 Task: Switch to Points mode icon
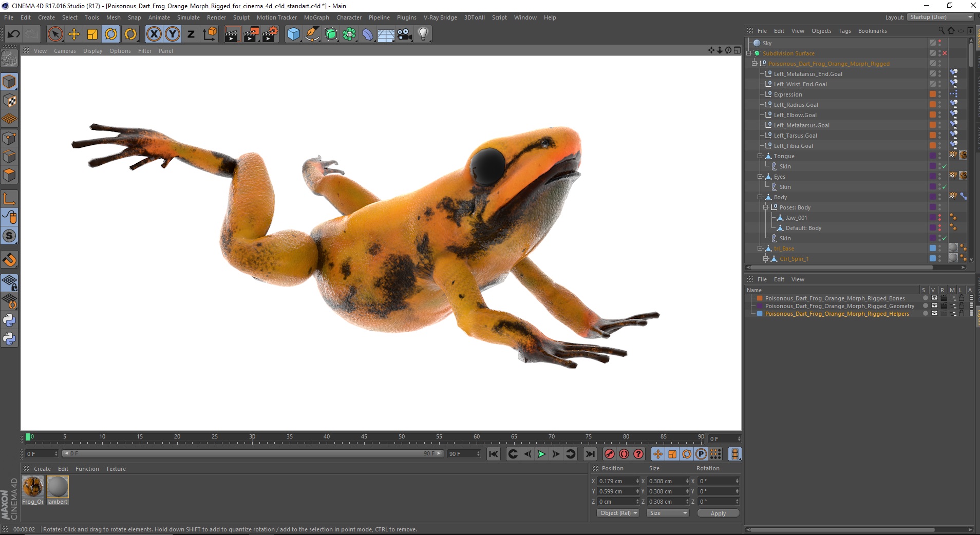coord(9,138)
